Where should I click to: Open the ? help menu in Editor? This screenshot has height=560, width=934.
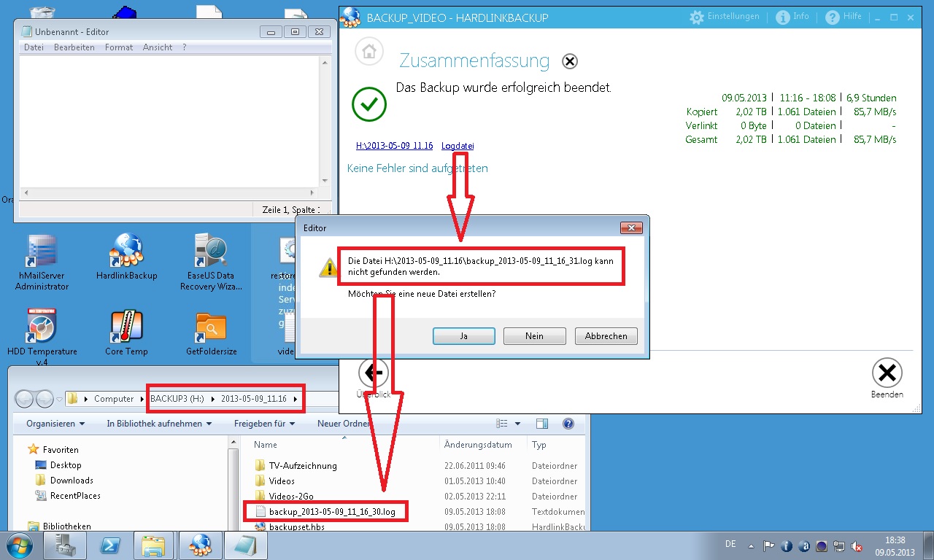185,47
